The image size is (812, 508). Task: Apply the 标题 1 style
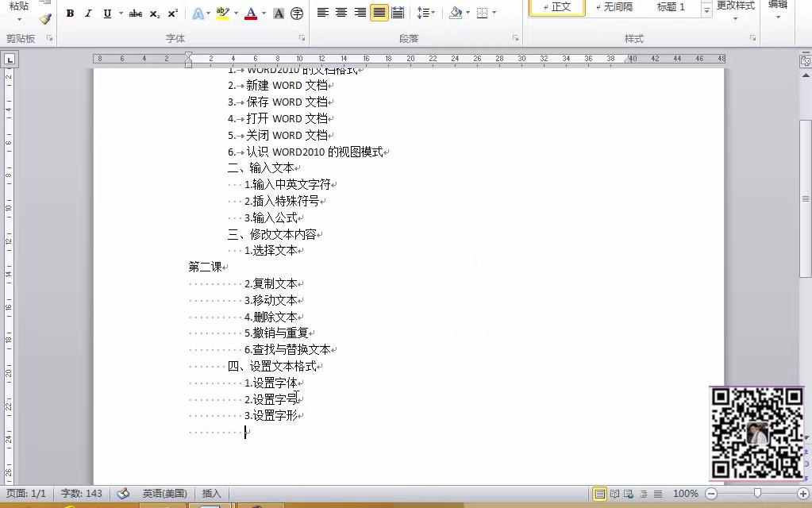(x=671, y=9)
